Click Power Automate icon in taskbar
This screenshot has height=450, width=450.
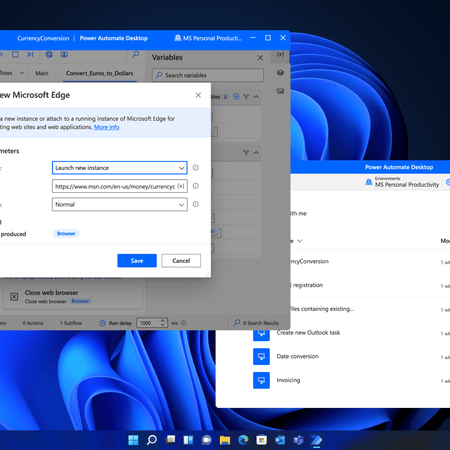click(x=316, y=440)
